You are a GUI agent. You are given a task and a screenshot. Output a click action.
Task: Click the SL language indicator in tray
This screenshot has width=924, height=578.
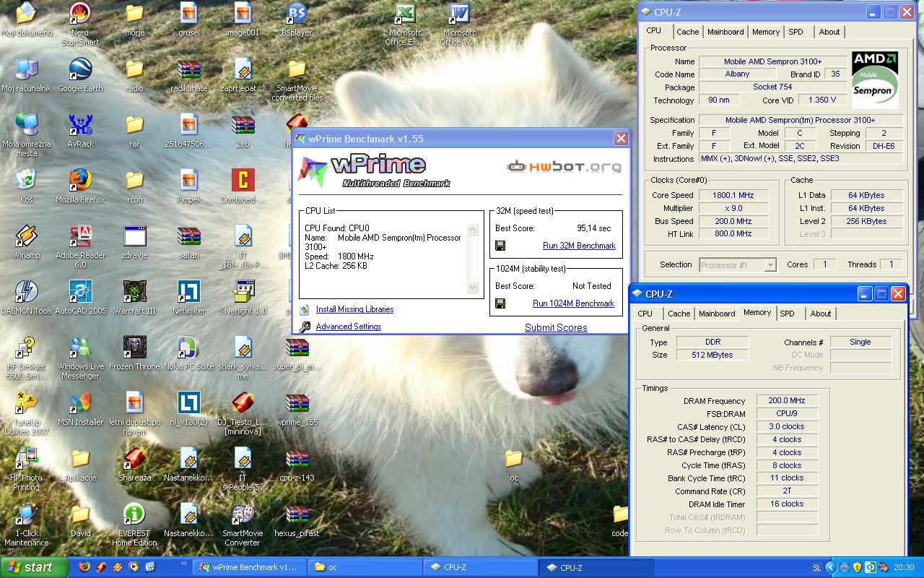point(816,567)
